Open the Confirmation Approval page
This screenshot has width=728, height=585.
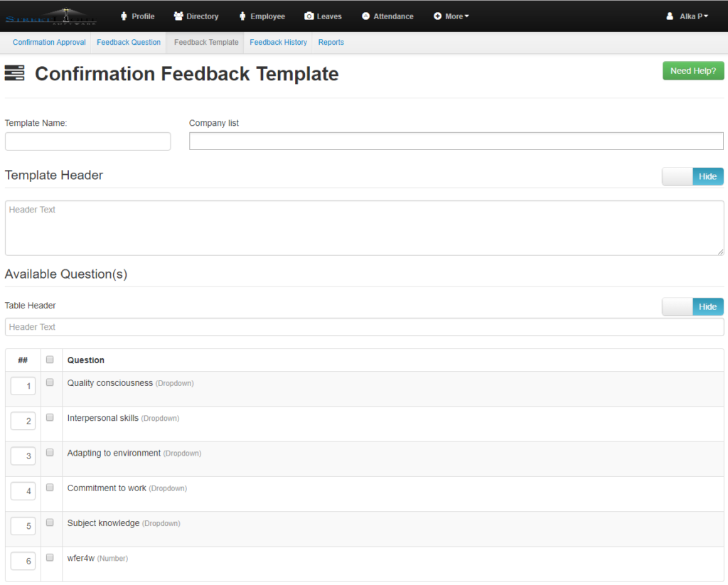48,42
